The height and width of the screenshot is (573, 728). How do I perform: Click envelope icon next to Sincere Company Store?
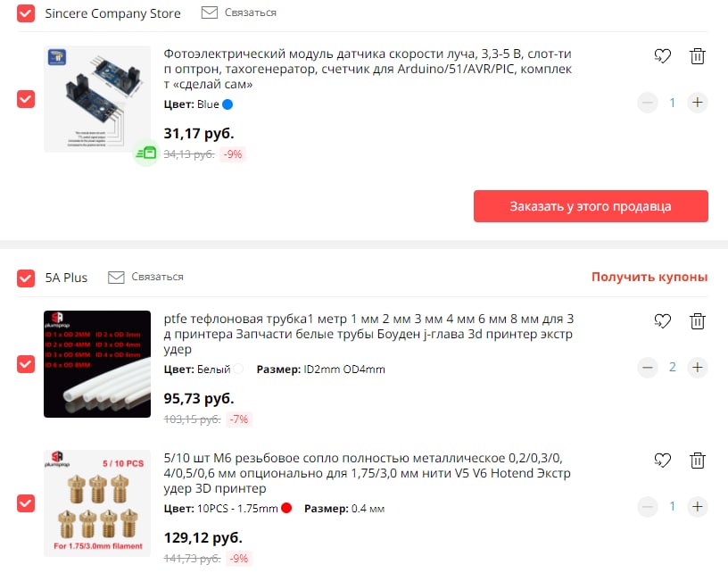coord(210,12)
